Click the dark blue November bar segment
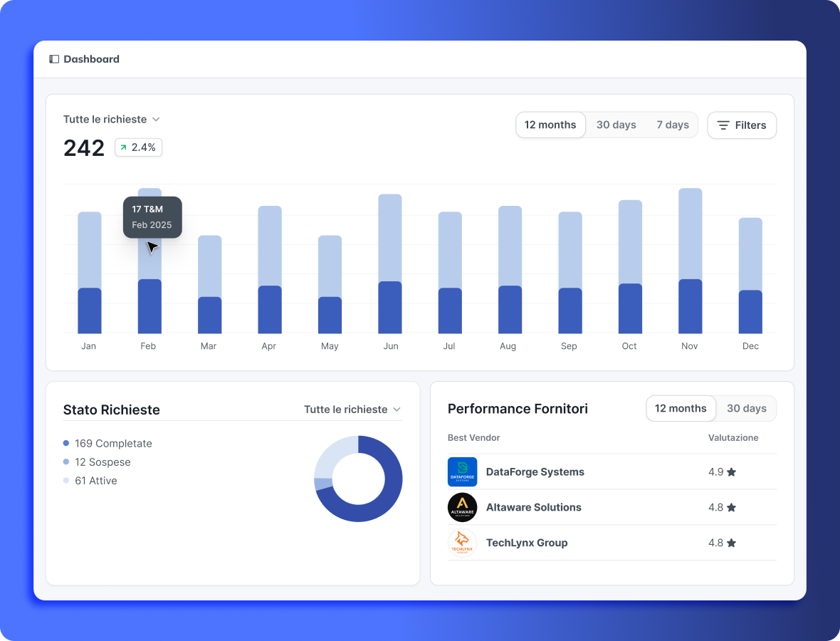 [x=690, y=306]
